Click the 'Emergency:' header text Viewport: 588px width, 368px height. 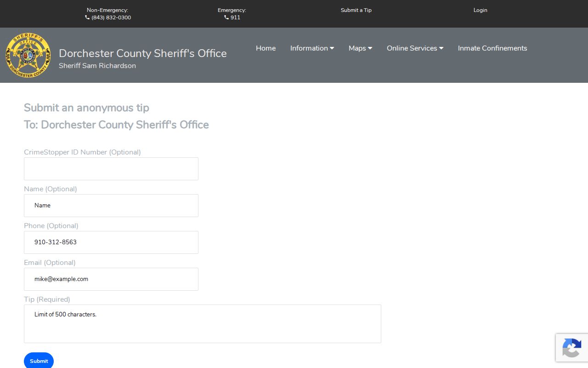[232, 10]
